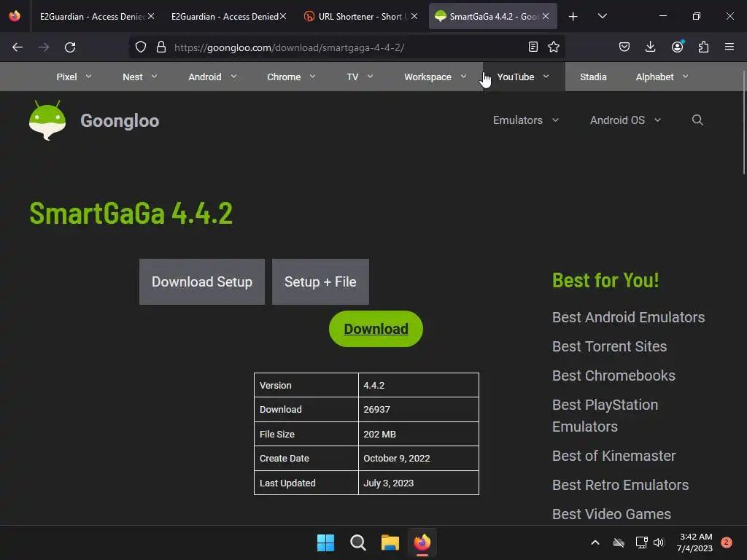The width and height of the screenshot is (747, 560).
Task: Click the green Download button
Action: point(376,329)
